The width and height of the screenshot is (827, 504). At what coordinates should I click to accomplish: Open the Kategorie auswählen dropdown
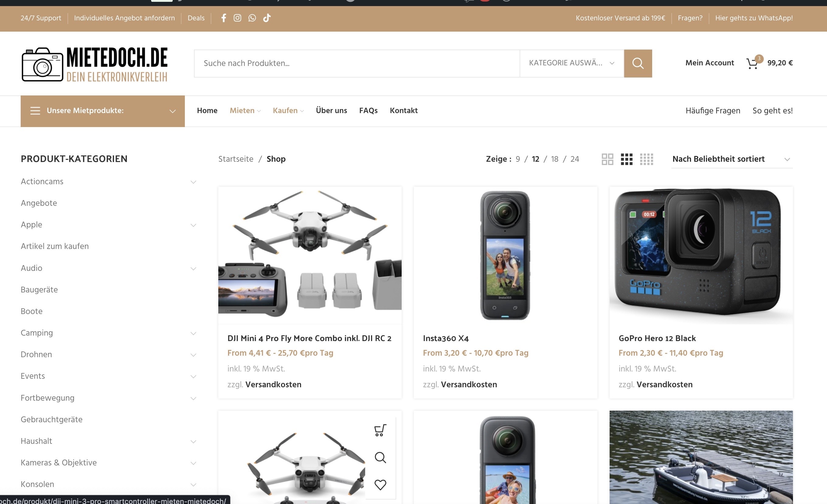click(572, 64)
